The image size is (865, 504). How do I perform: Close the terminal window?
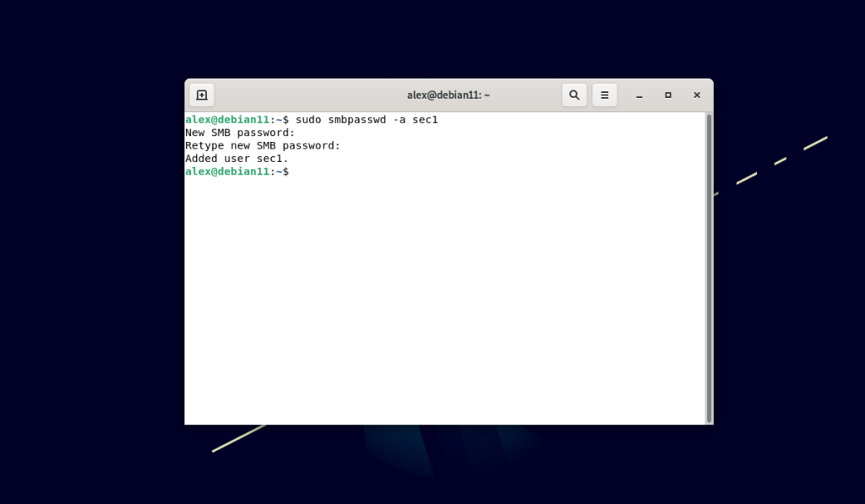[697, 95]
